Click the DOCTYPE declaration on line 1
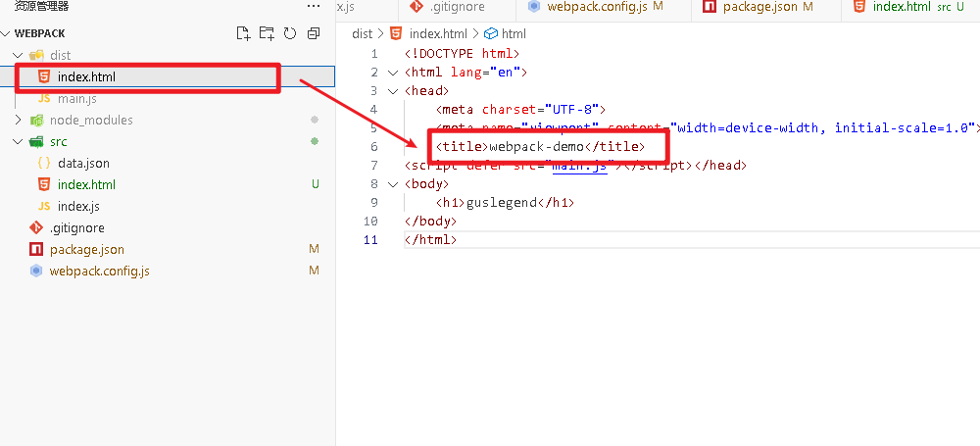 (462, 54)
